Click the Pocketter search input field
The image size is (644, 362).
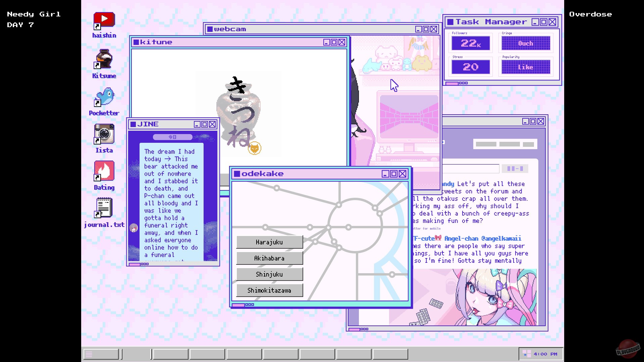tap(470, 169)
